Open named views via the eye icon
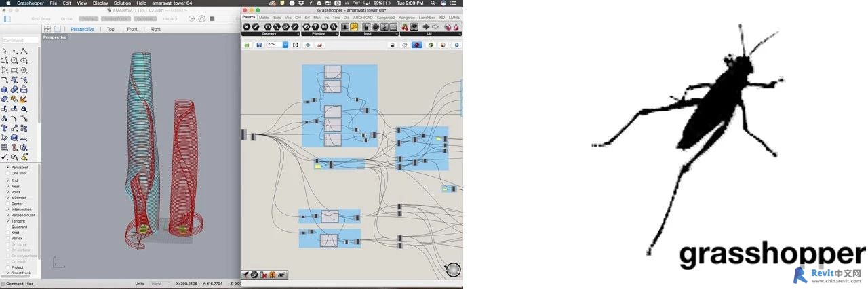 pyautogui.click(x=308, y=45)
